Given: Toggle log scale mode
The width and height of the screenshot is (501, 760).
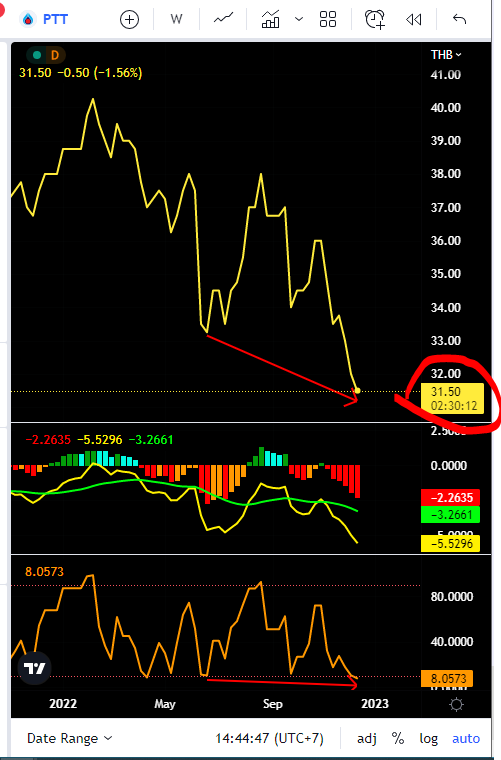Looking at the screenshot, I should (428, 738).
